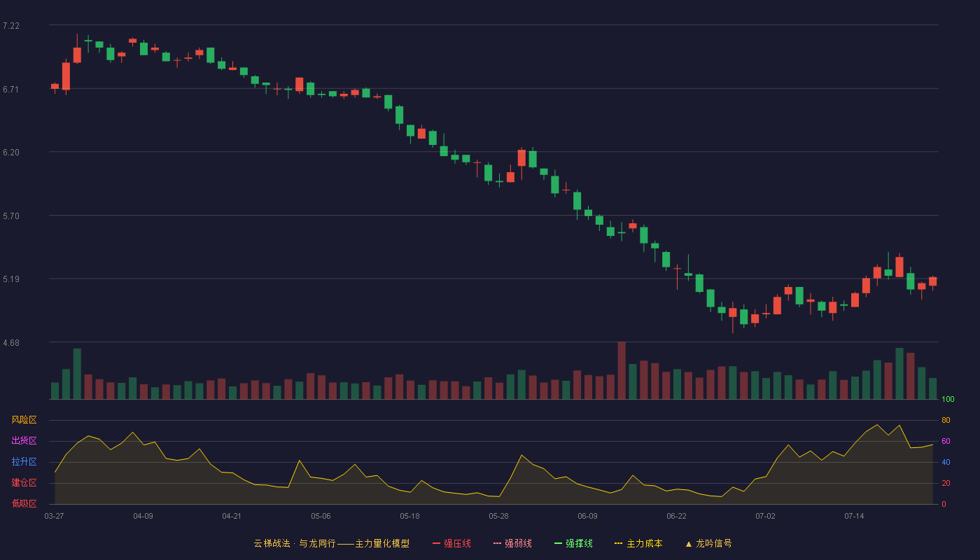Click the green 强撑线 legend line icon
The width and height of the screenshot is (980, 560).
pos(559,543)
